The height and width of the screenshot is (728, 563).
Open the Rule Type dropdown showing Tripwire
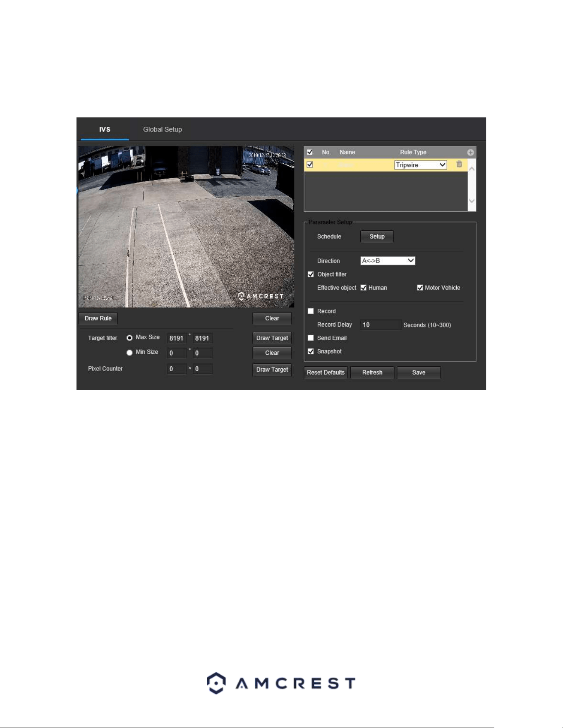tap(421, 165)
